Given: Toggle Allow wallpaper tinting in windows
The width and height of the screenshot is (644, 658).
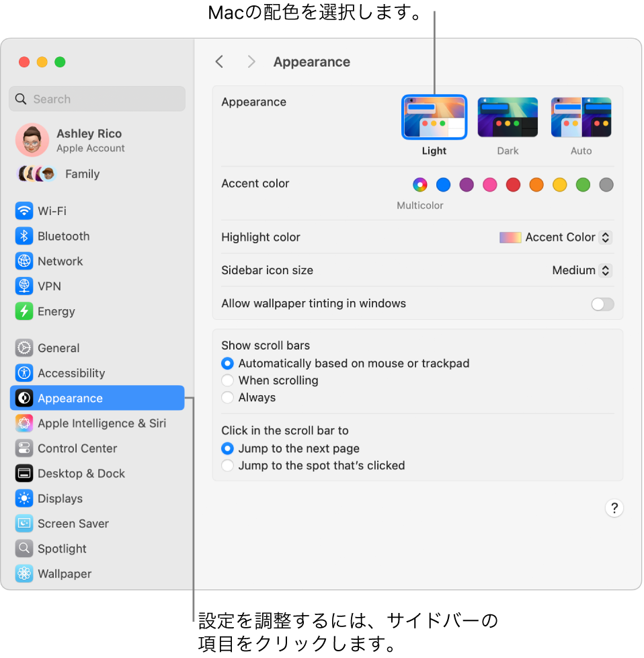Looking at the screenshot, I should pos(602,304).
